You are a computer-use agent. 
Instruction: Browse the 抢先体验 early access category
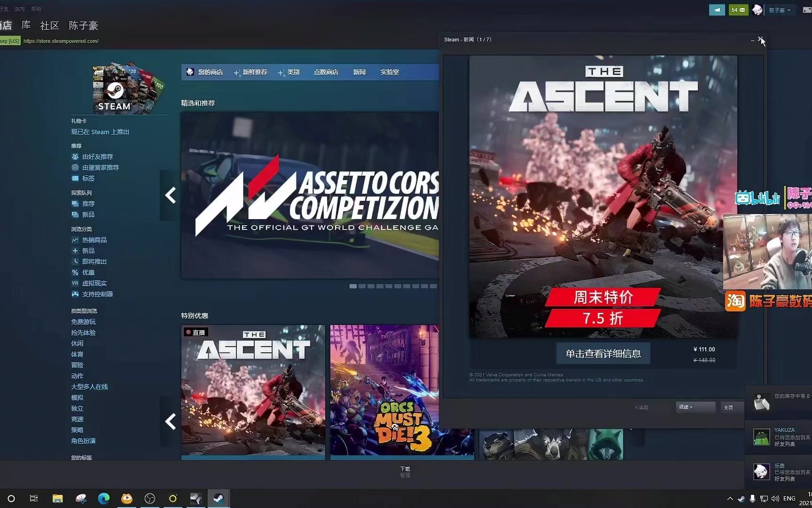83,333
